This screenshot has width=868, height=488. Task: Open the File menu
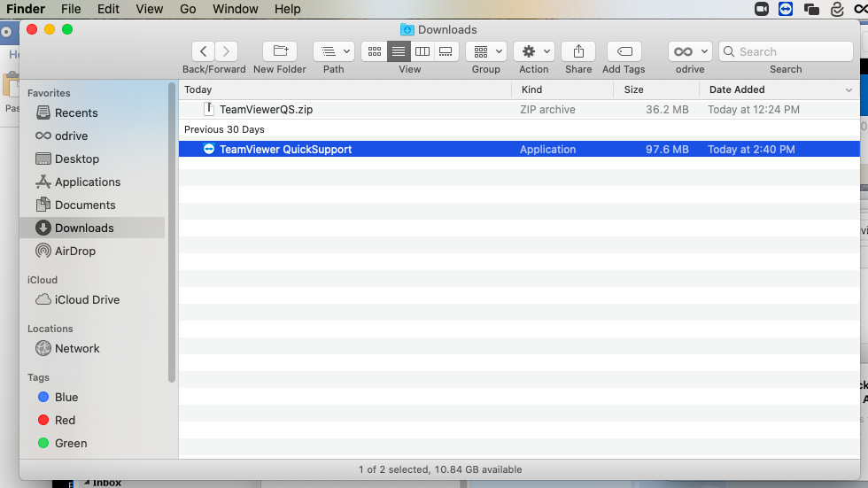71,9
